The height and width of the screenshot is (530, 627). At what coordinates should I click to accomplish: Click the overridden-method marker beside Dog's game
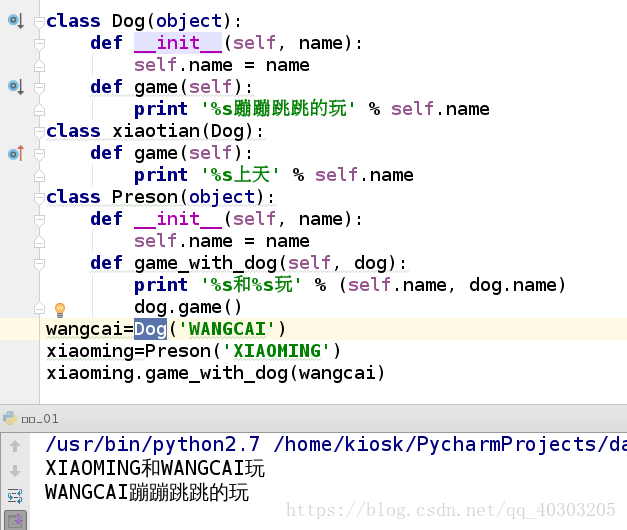16,86
